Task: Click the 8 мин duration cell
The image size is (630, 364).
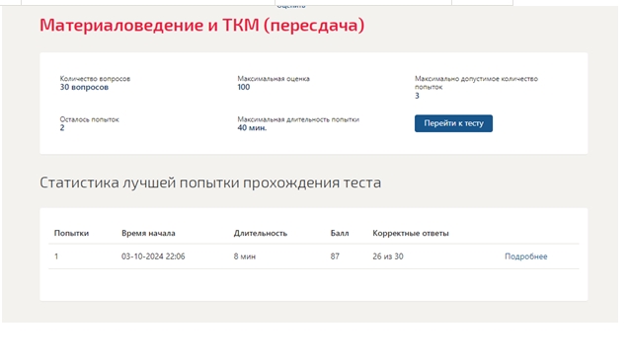Action: 245,256
